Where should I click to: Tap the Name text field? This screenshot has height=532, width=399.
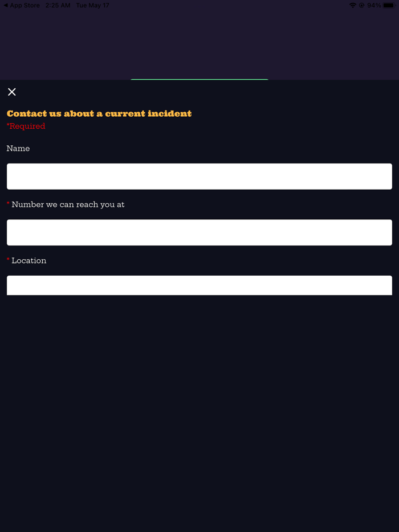tap(199, 177)
